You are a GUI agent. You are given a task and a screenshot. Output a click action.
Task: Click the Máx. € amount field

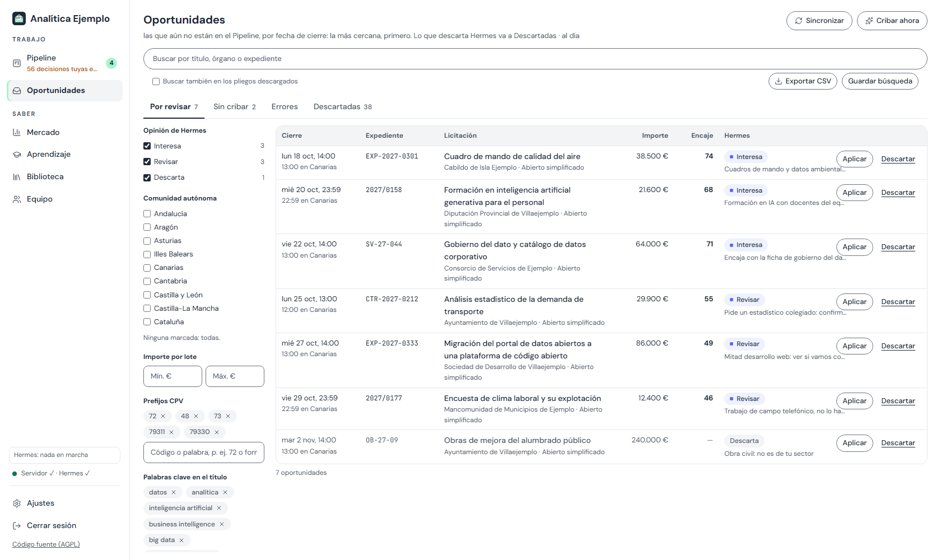[x=235, y=376]
